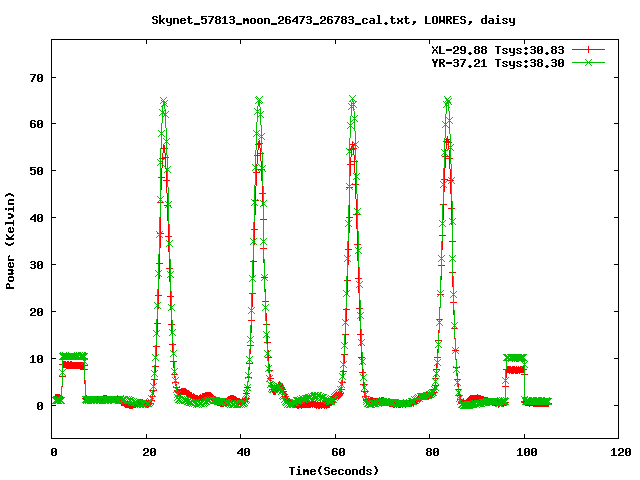Click the fourth green peak near 84 seconds
640x480 pixels.
448,100
